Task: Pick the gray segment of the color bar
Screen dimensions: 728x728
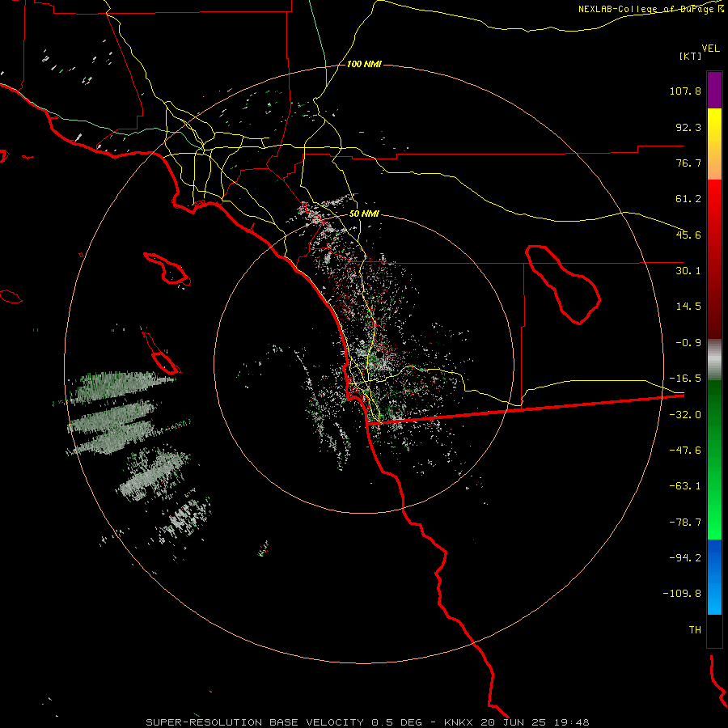Action: pos(714,360)
